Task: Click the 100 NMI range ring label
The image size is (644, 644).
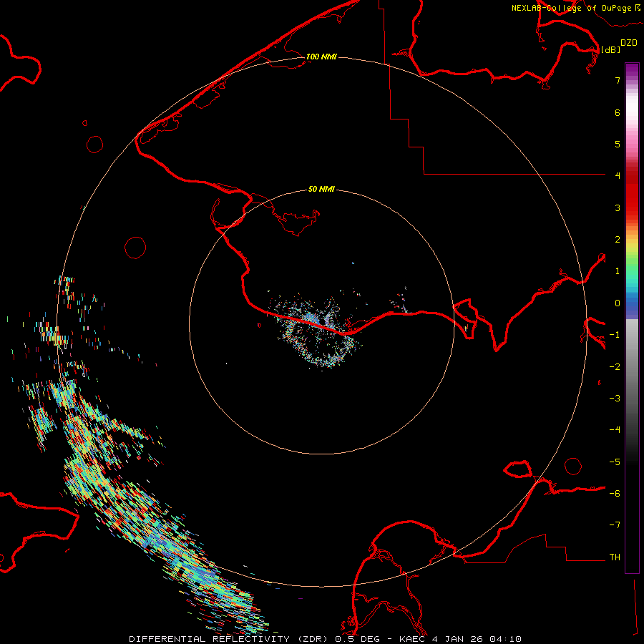Action: pyautogui.click(x=321, y=57)
